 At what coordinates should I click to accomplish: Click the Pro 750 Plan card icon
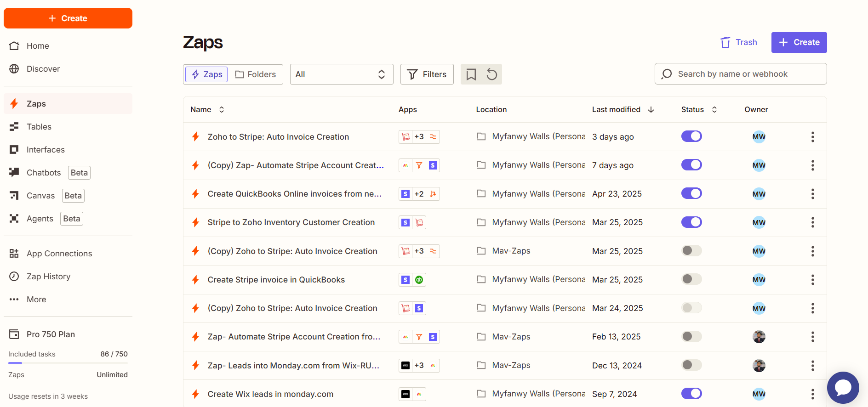(x=14, y=334)
